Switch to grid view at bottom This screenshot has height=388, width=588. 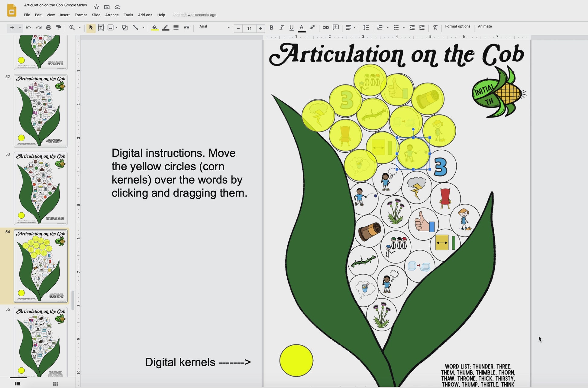click(x=56, y=383)
